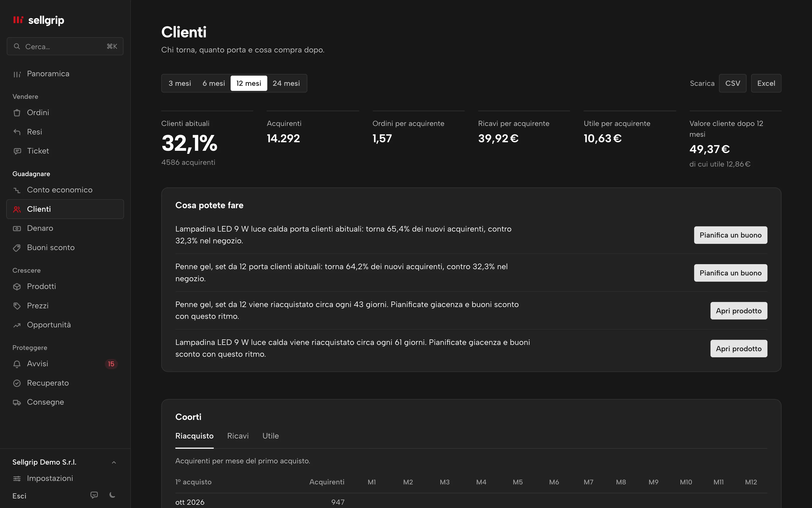Open the Ordini sidebar page
Image resolution: width=812 pixels, height=508 pixels.
pos(65,113)
